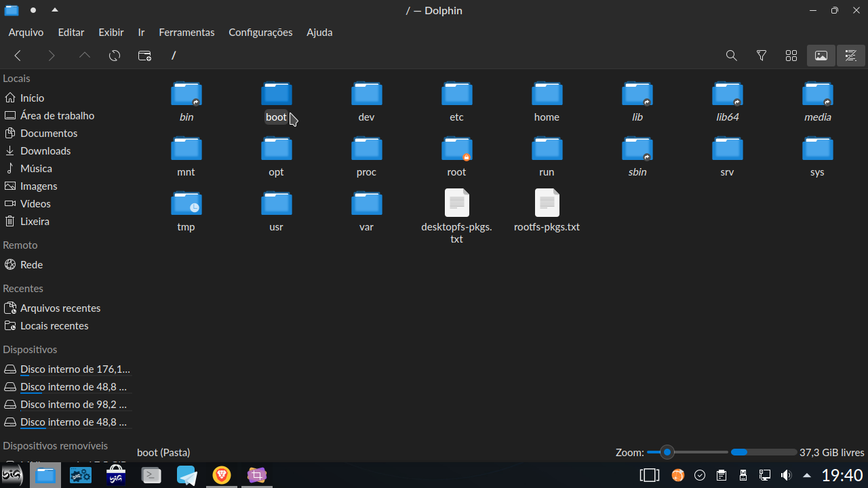Select the proc folder icon

click(x=367, y=148)
